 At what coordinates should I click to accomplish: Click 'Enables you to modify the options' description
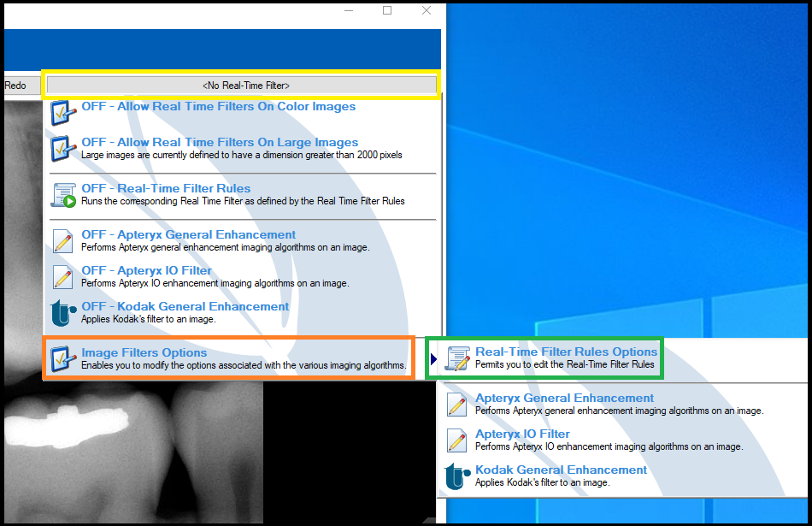click(244, 365)
